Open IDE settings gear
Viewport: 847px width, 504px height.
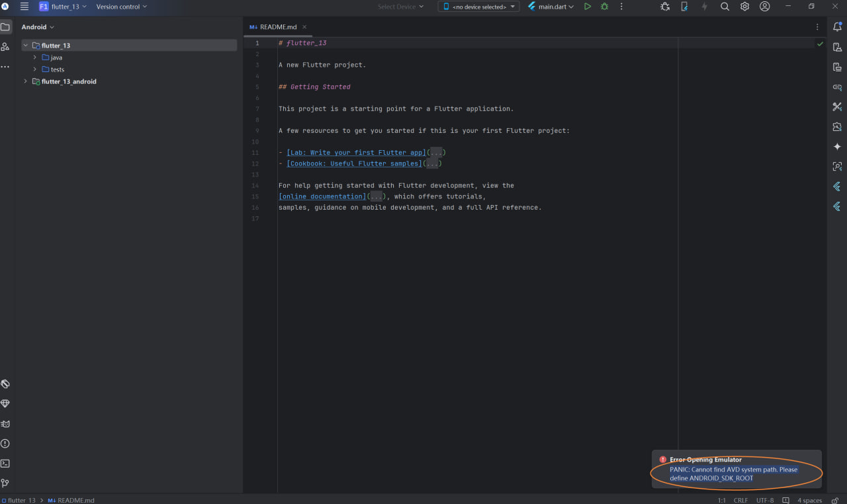click(744, 7)
